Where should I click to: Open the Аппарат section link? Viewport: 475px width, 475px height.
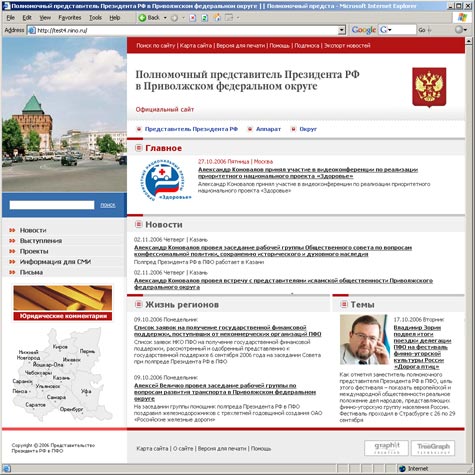point(268,129)
